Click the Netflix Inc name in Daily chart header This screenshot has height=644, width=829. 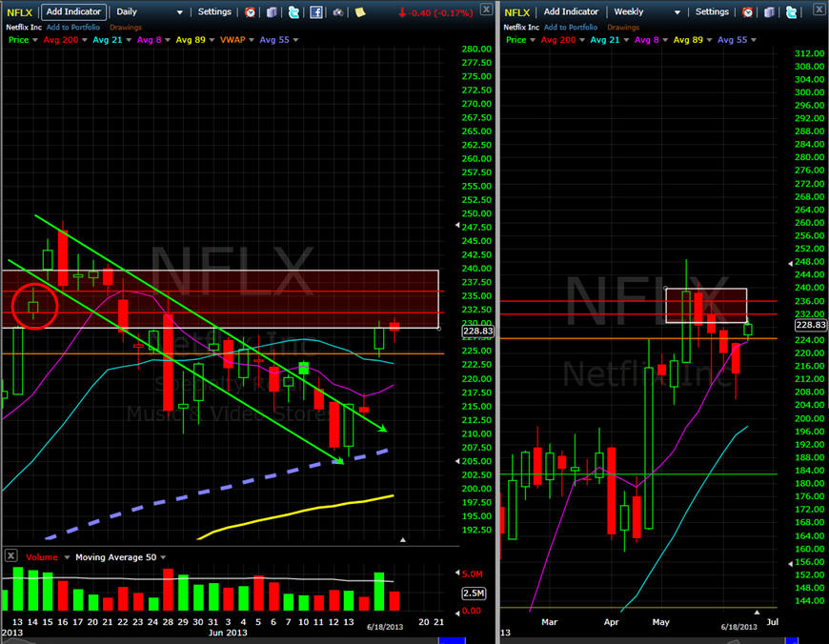(x=24, y=27)
